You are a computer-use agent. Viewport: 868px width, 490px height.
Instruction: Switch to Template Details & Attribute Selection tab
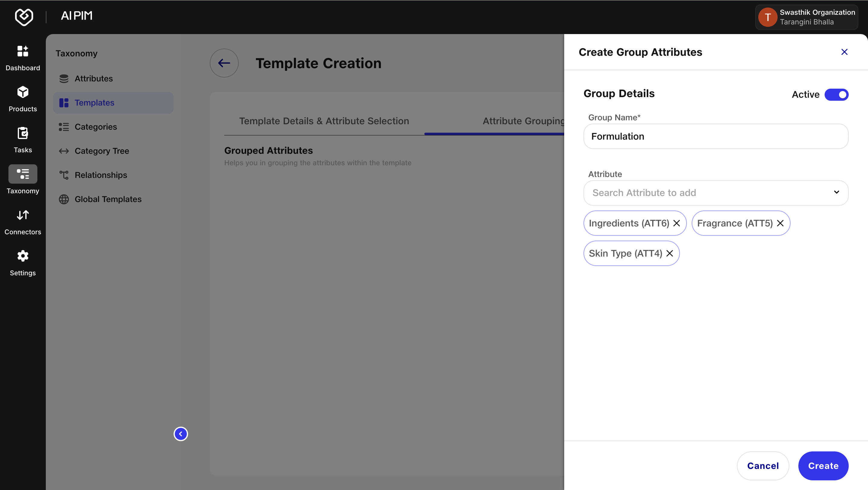[x=324, y=121]
